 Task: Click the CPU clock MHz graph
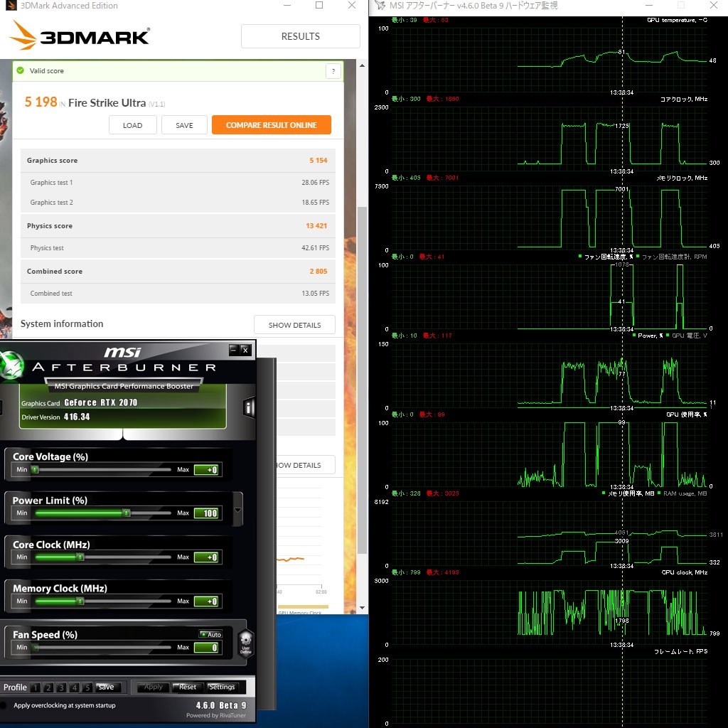(549, 613)
